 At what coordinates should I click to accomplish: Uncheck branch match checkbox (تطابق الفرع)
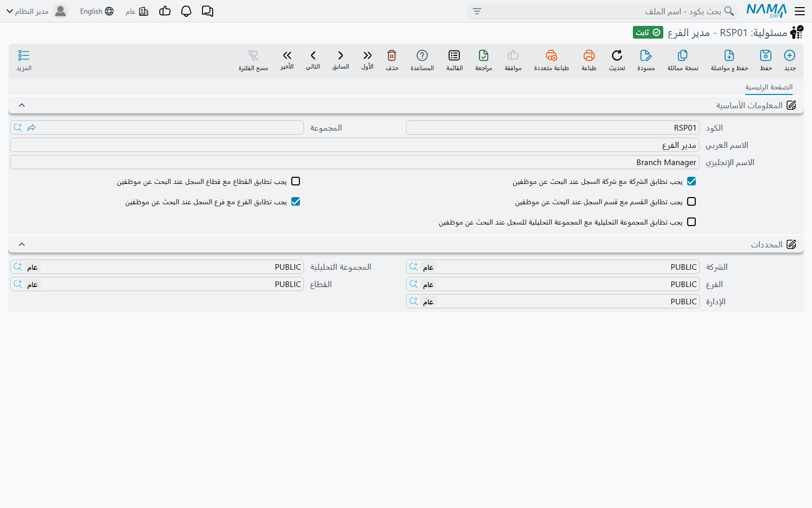pos(296,202)
